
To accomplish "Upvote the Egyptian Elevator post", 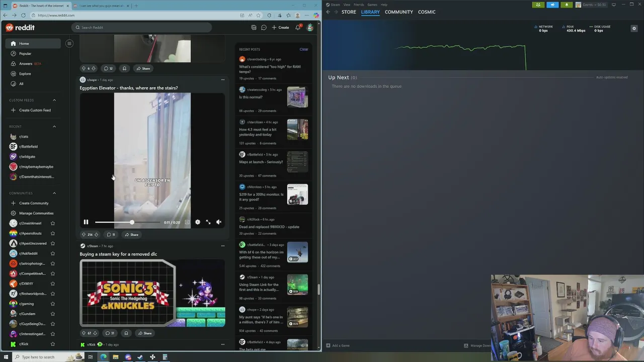I will click(84, 234).
